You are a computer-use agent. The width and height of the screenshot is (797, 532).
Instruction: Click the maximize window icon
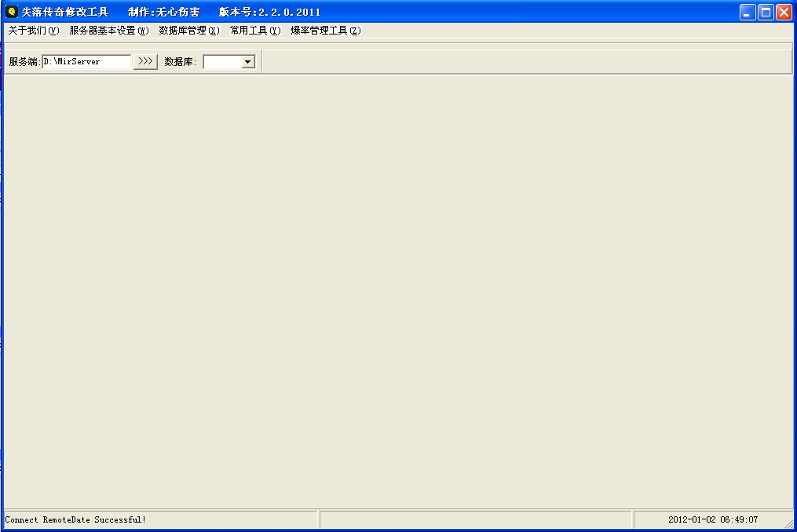[765, 12]
